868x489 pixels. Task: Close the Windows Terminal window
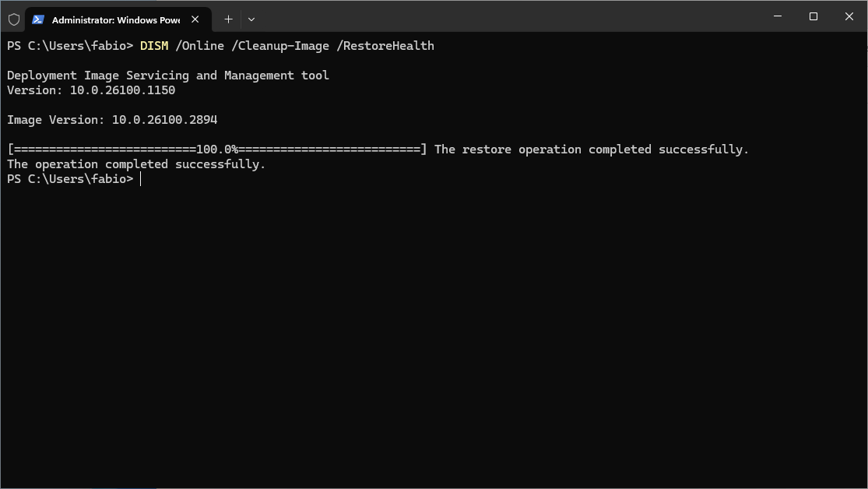coord(849,16)
